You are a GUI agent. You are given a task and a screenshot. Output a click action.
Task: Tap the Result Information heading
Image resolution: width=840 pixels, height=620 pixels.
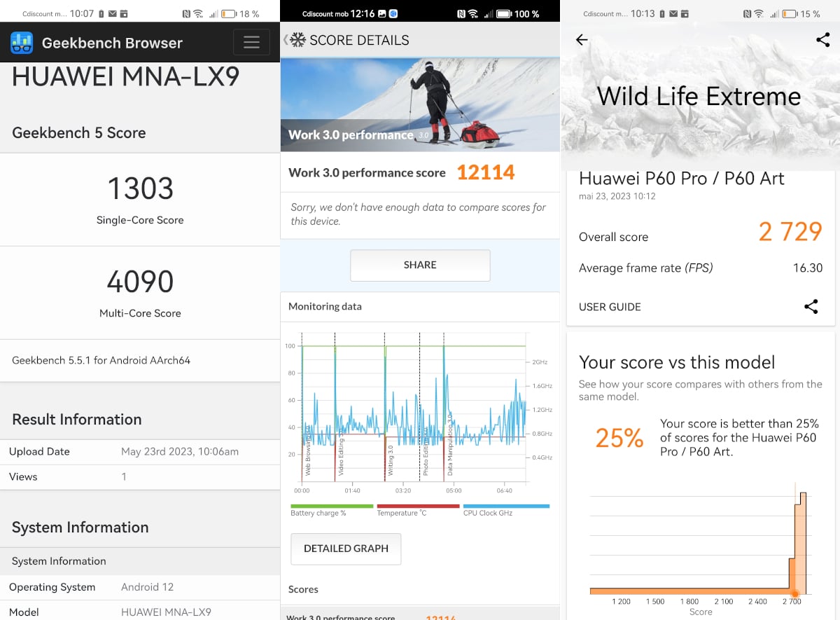[x=77, y=419]
